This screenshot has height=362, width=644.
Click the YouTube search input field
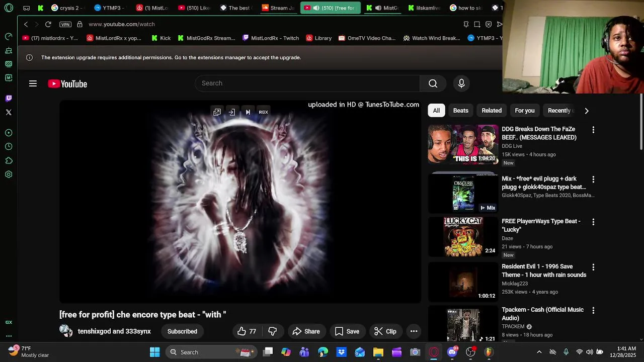(307, 83)
